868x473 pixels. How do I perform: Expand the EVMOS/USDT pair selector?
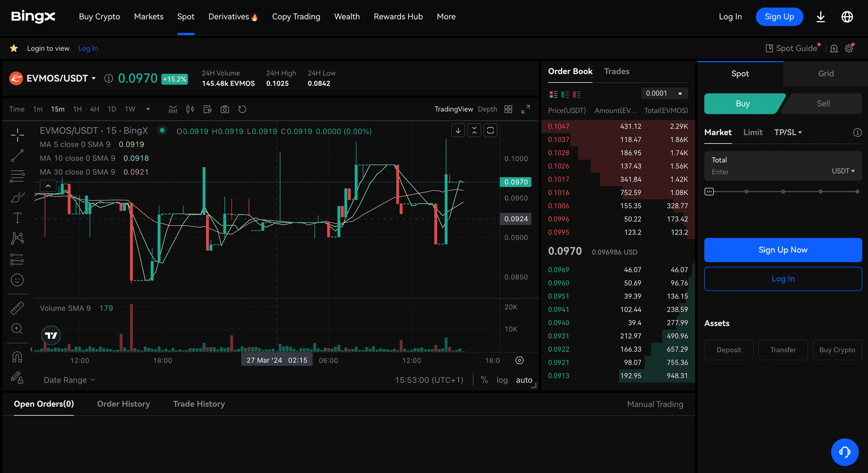94,79
